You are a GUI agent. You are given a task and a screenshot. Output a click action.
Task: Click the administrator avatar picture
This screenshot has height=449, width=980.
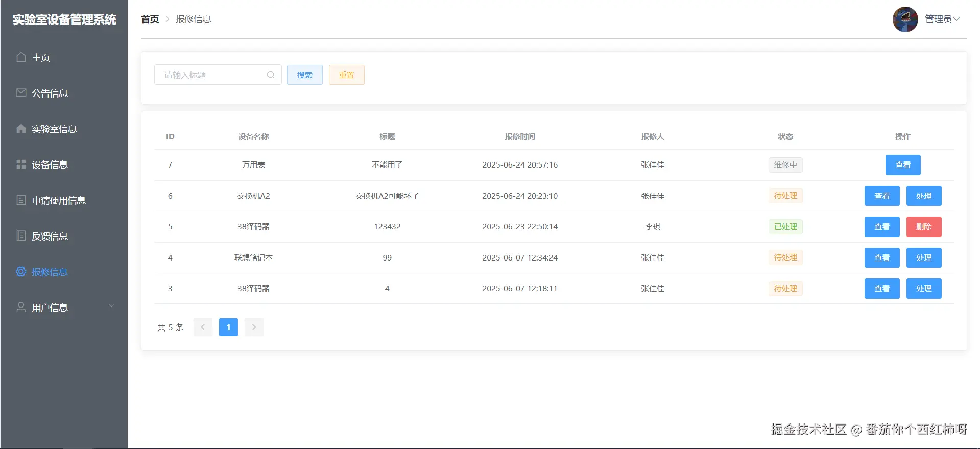(905, 19)
